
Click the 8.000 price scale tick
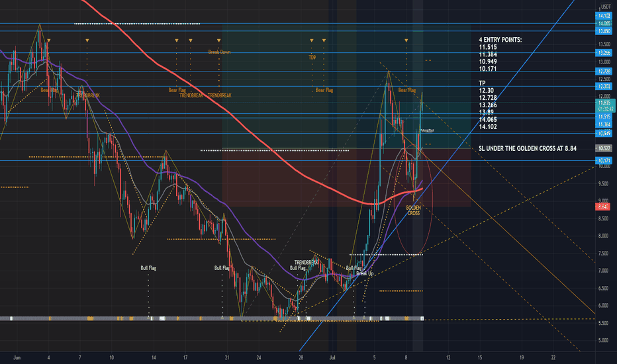[604, 236]
